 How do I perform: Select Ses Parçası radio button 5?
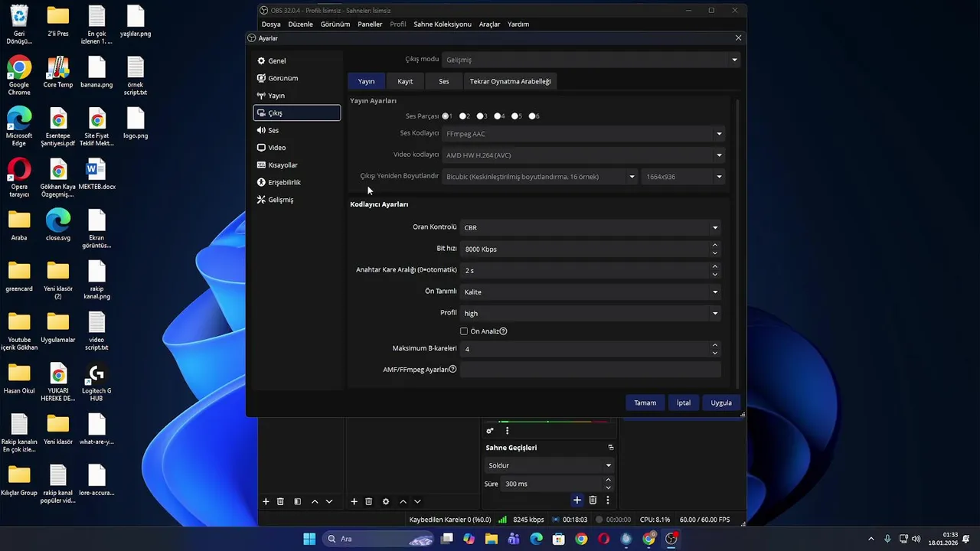point(515,116)
